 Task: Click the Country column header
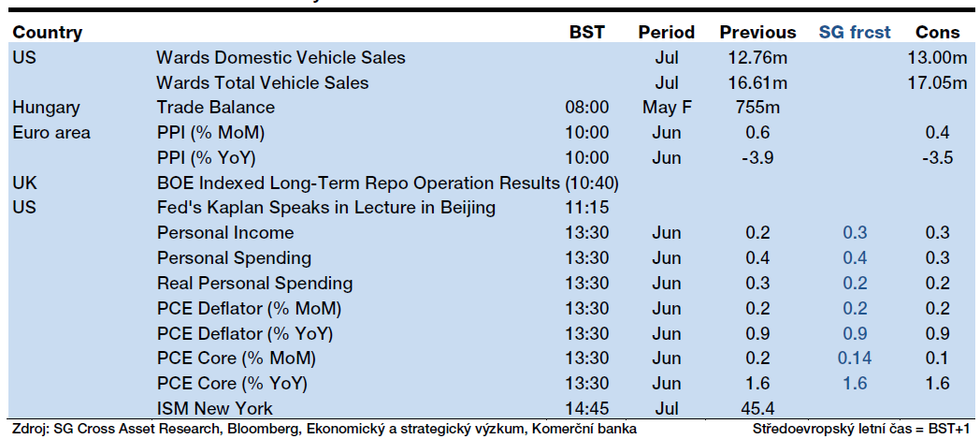(48, 32)
